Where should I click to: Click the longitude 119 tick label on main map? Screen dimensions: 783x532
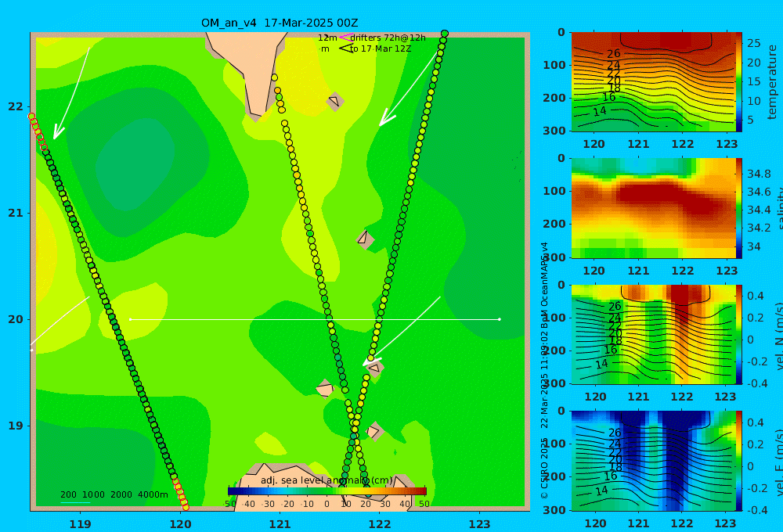[81, 524]
